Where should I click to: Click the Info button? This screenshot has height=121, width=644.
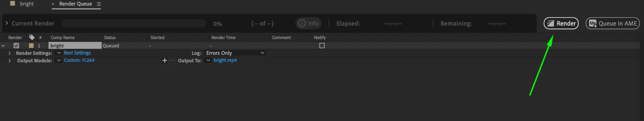point(308,23)
